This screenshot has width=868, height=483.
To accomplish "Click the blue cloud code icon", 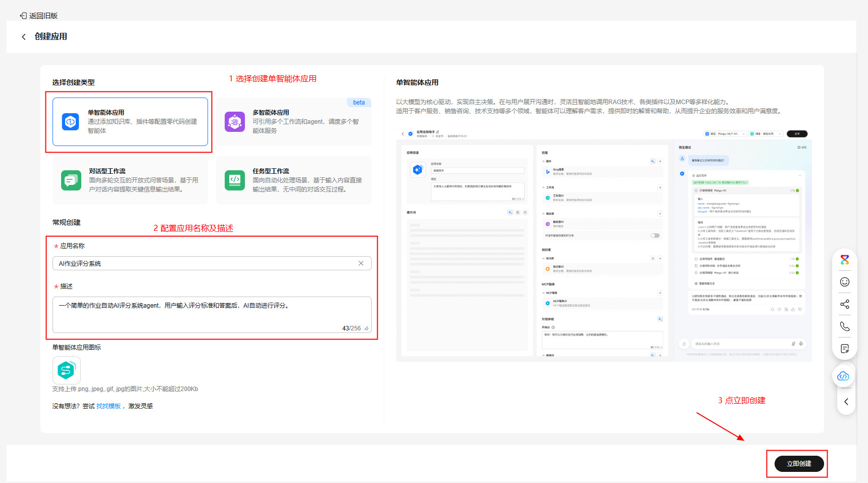I will pyautogui.click(x=843, y=376).
